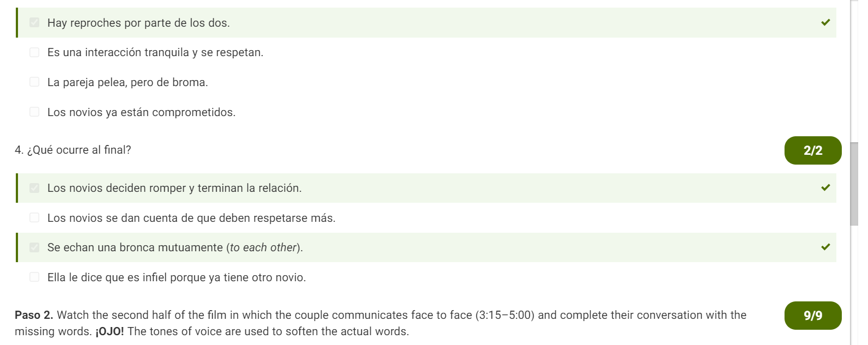
Task: Click the vertical scrollbar thumb
Action: pyautogui.click(x=854, y=183)
